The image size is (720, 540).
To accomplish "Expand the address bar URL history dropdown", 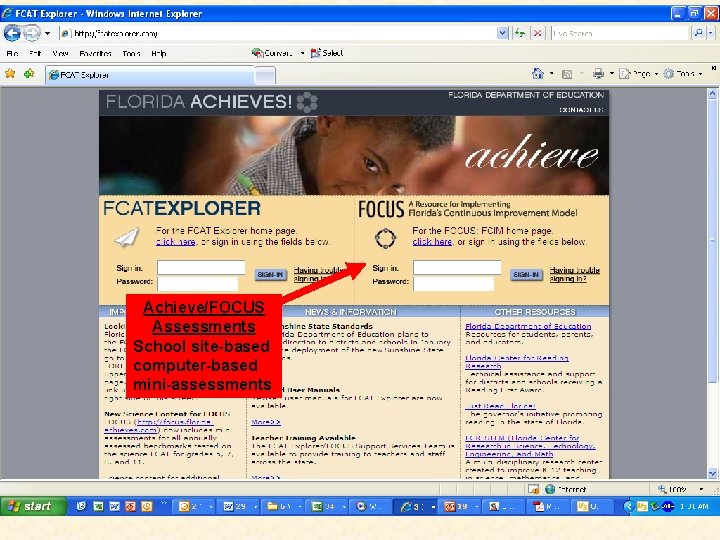I will 502,33.
